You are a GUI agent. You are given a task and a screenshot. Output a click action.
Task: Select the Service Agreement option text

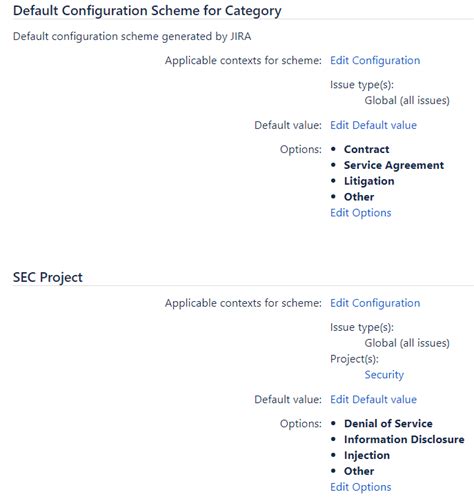point(394,165)
